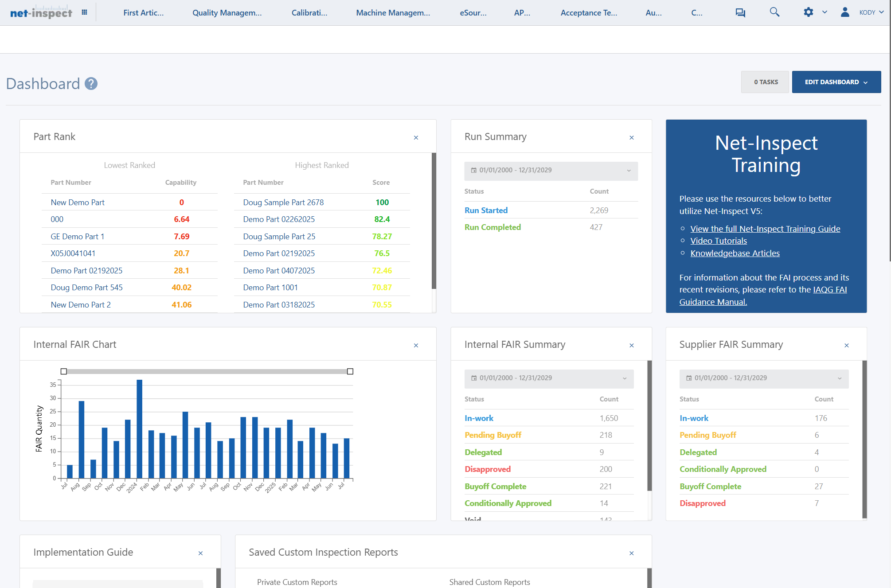The image size is (891, 588).
Task: Click the 0 Tasks button
Action: tap(765, 82)
